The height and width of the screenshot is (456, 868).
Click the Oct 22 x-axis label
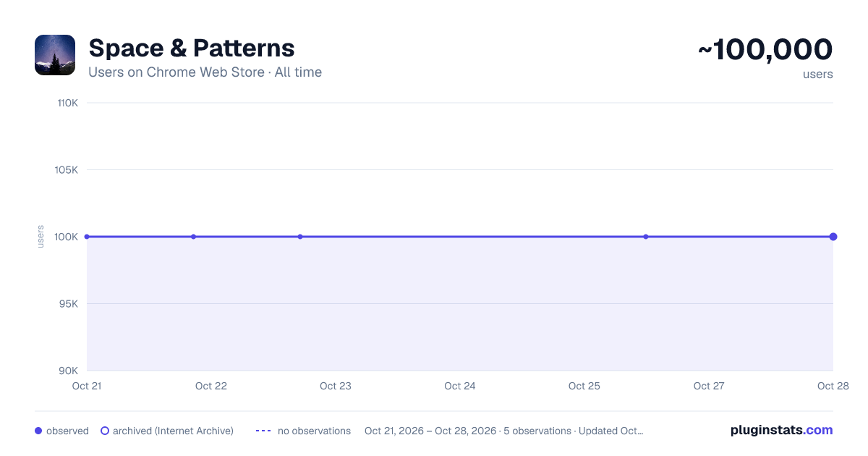(211, 386)
